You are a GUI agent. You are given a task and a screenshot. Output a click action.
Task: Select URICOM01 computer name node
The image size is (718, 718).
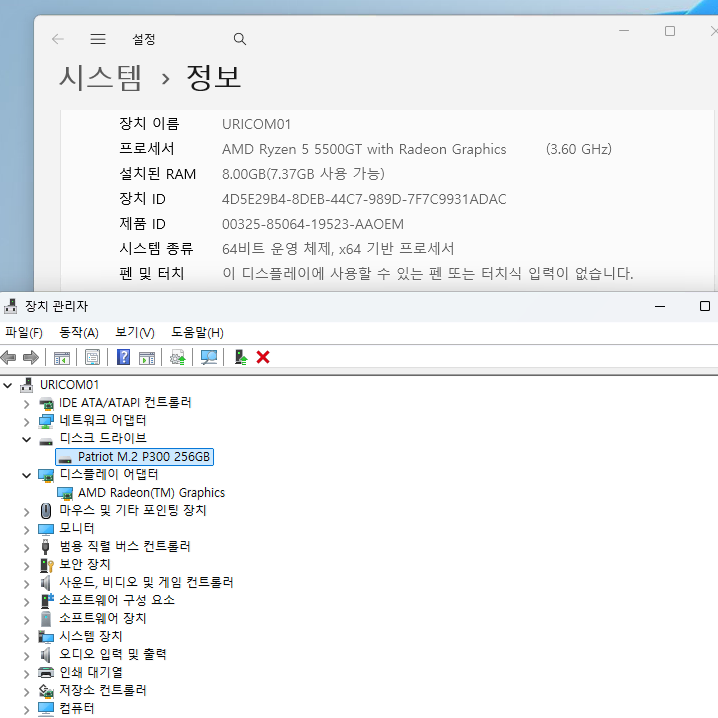click(x=69, y=385)
